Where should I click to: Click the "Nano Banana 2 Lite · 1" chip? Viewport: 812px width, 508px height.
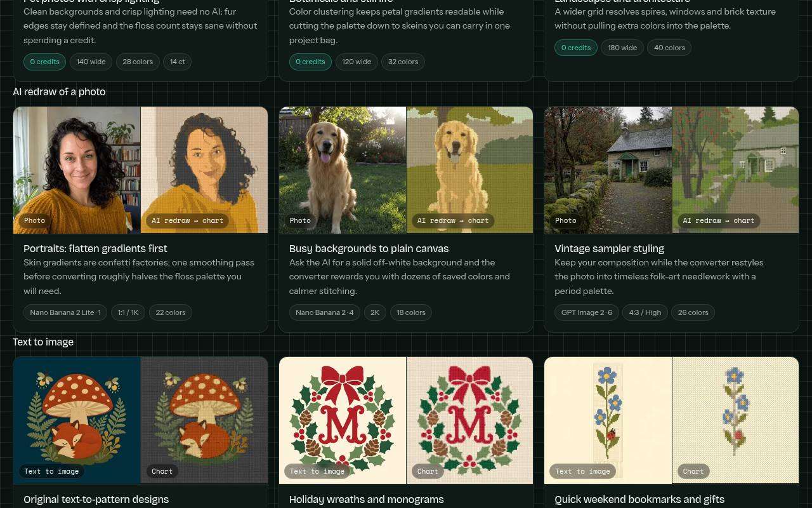coord(65,312)
